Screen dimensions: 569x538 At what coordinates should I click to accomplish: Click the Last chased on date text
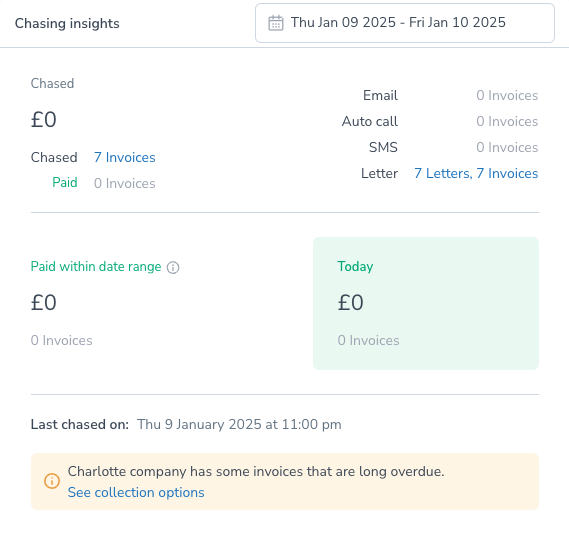239,424
